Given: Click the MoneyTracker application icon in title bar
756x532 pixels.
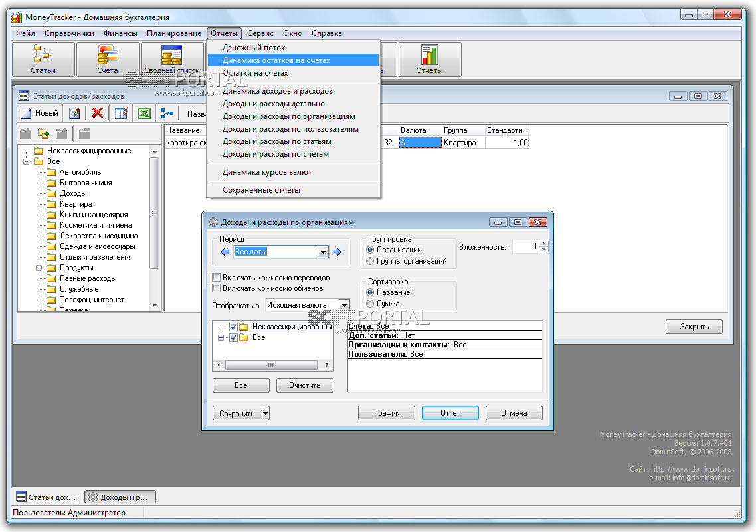Looking at the screenshot, I should coord(17,17).
